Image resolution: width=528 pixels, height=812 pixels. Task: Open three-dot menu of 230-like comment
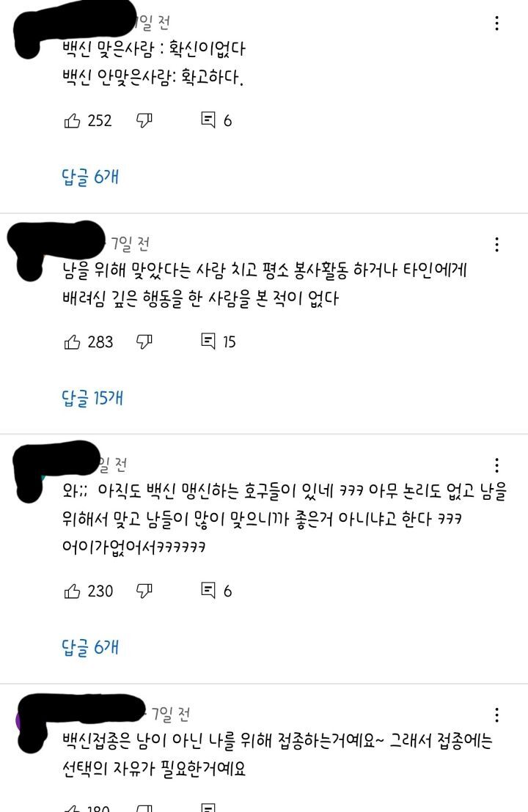pos(497,465)
